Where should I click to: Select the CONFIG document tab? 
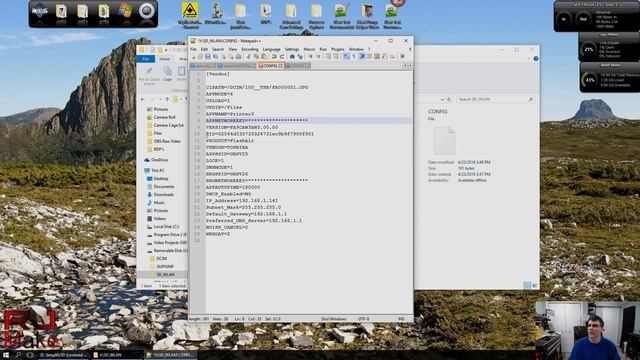269,66
